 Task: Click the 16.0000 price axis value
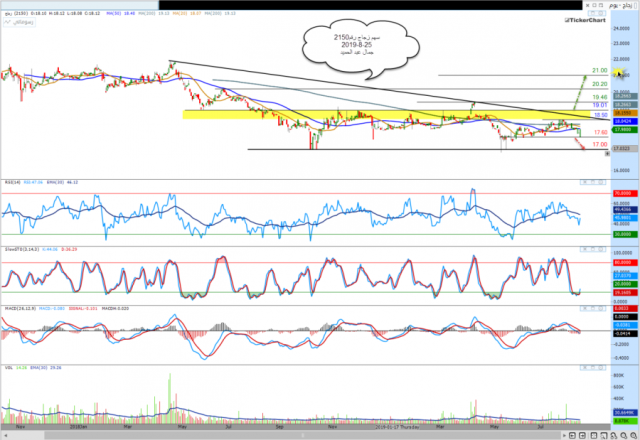click(621, 171)
